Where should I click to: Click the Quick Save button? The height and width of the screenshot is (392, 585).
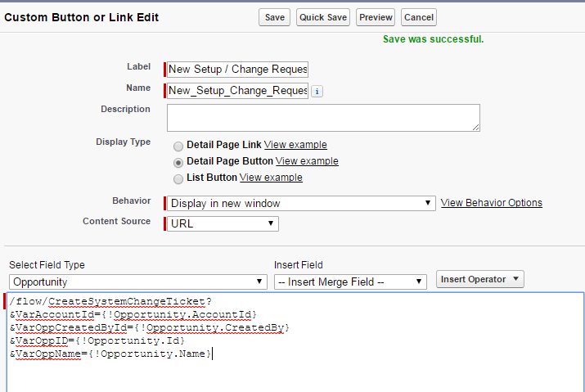[x=323, y=17]
